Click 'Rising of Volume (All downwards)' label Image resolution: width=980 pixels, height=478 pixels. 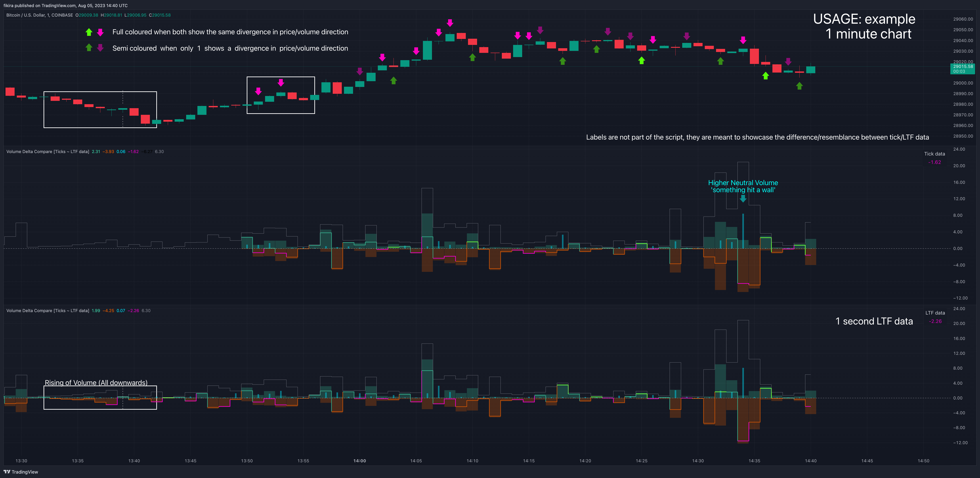pyautogui.click(x=96, y=382)
